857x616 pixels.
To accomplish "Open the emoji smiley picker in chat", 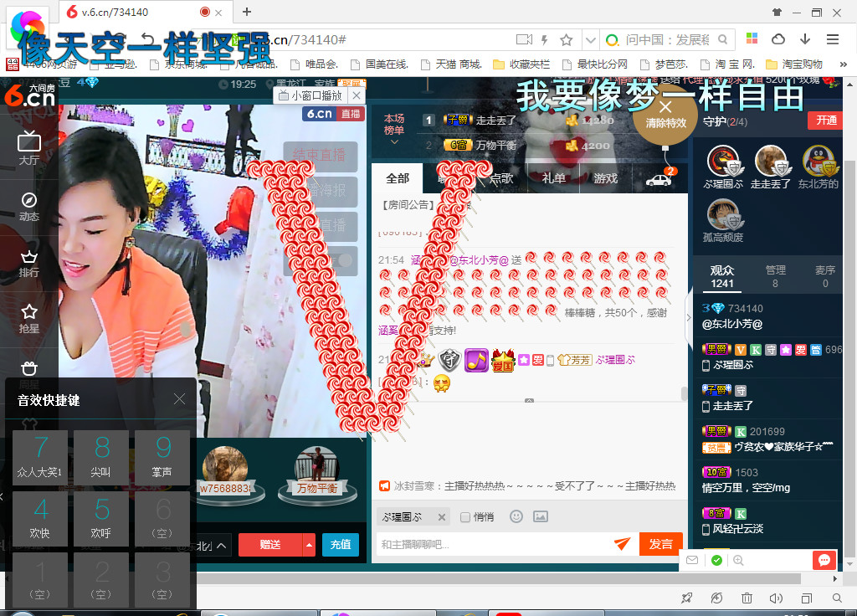I will 516,516.
